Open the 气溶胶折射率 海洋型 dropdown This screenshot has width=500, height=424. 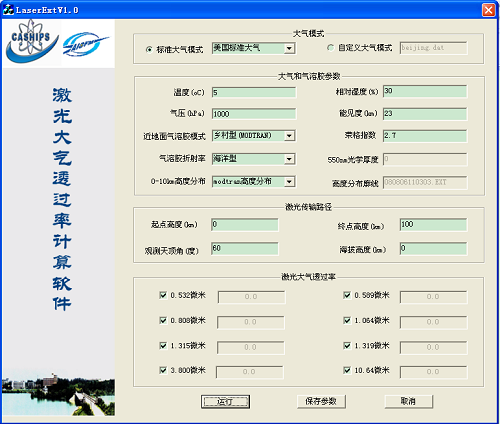pos(289,159)
